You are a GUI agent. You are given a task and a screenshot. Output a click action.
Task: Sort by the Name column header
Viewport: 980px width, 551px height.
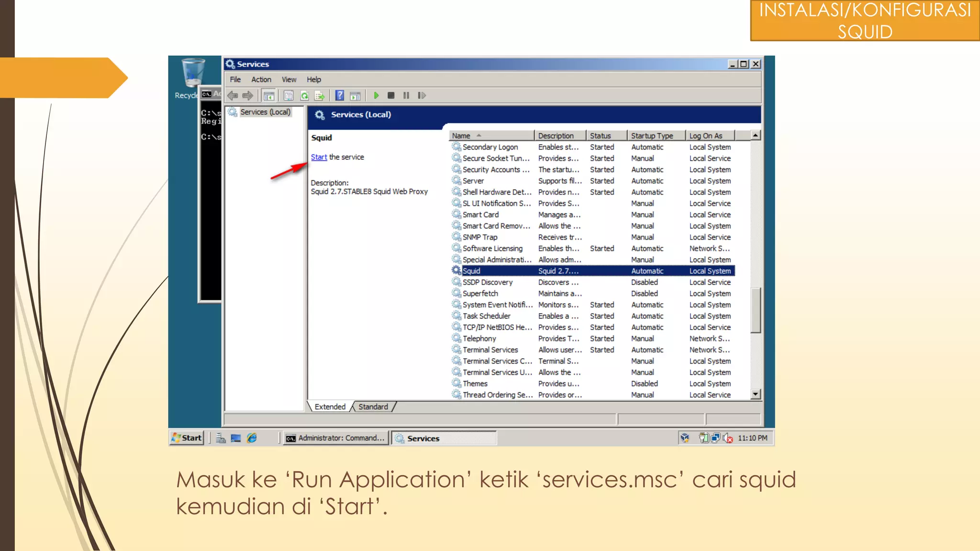pyautogui.click(x=491, y=136)
